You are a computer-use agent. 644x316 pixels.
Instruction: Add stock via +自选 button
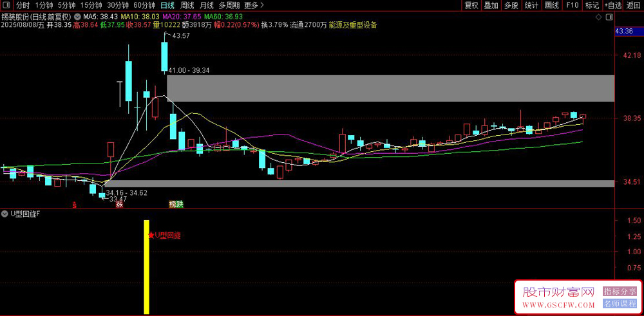click(x=613, y=5)
